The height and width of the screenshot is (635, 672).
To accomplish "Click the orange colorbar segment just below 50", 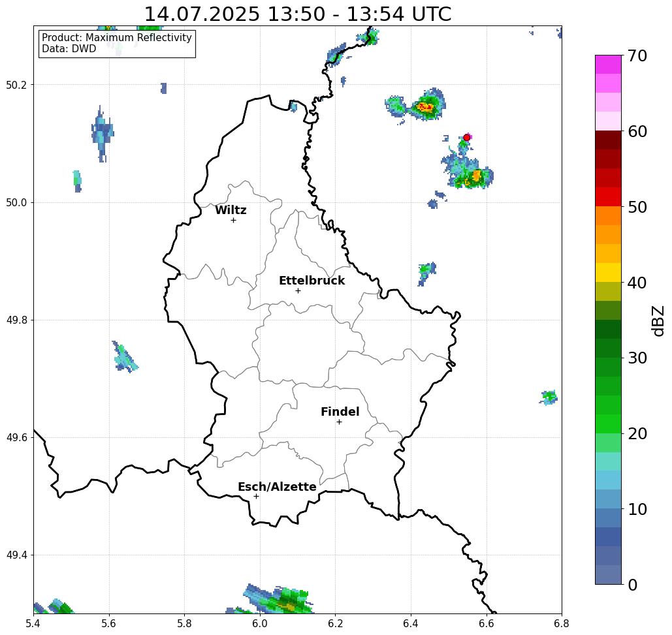I will point(608,216).
